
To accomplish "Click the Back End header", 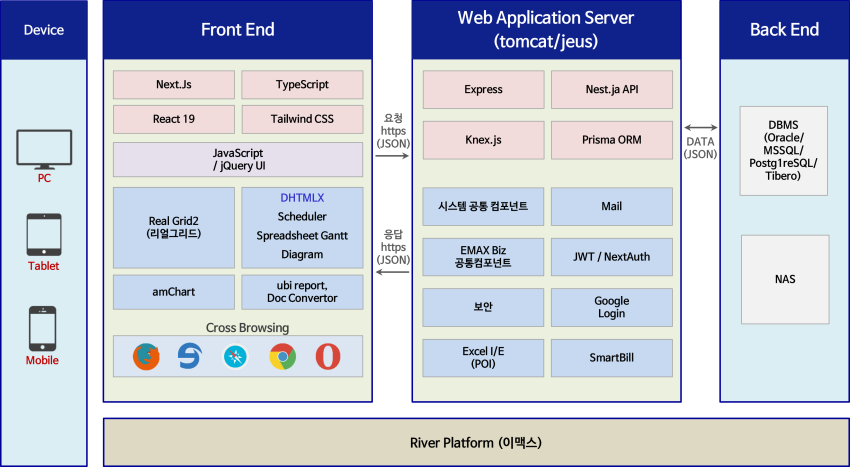I will pos(784,29).
